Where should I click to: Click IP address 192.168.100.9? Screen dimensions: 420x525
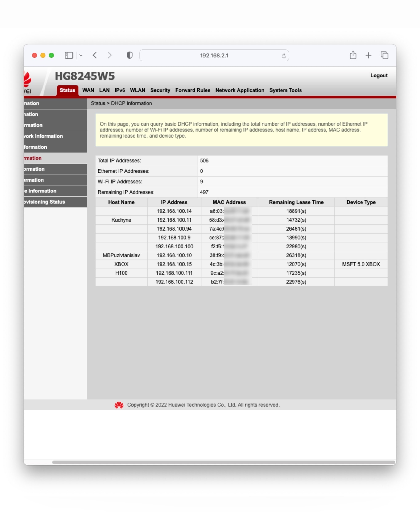174,238
